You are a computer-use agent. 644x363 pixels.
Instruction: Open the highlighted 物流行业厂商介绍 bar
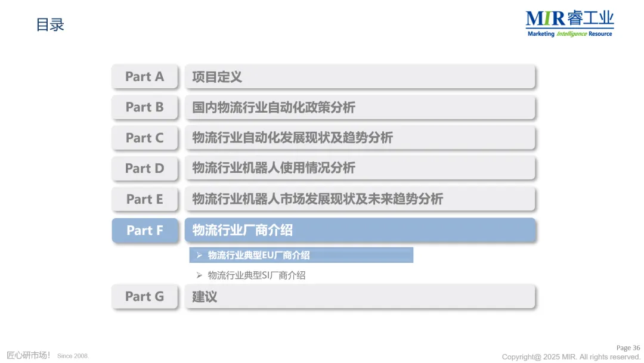360,230
